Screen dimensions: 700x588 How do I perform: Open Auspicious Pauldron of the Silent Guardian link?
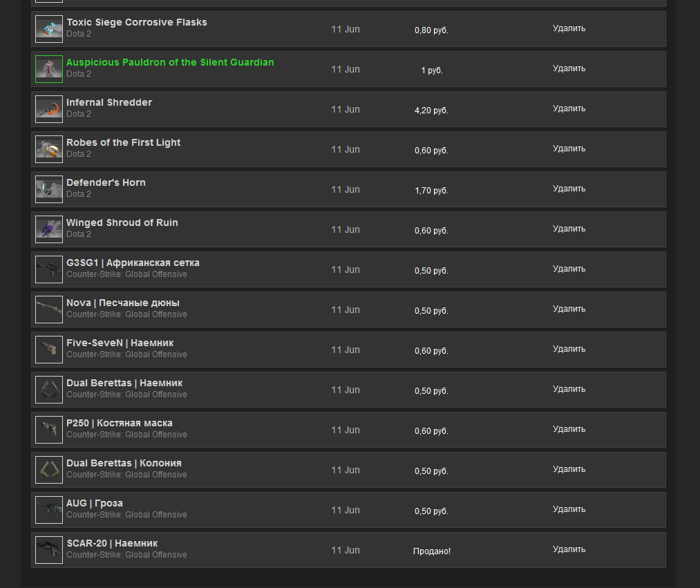[170, 62]
